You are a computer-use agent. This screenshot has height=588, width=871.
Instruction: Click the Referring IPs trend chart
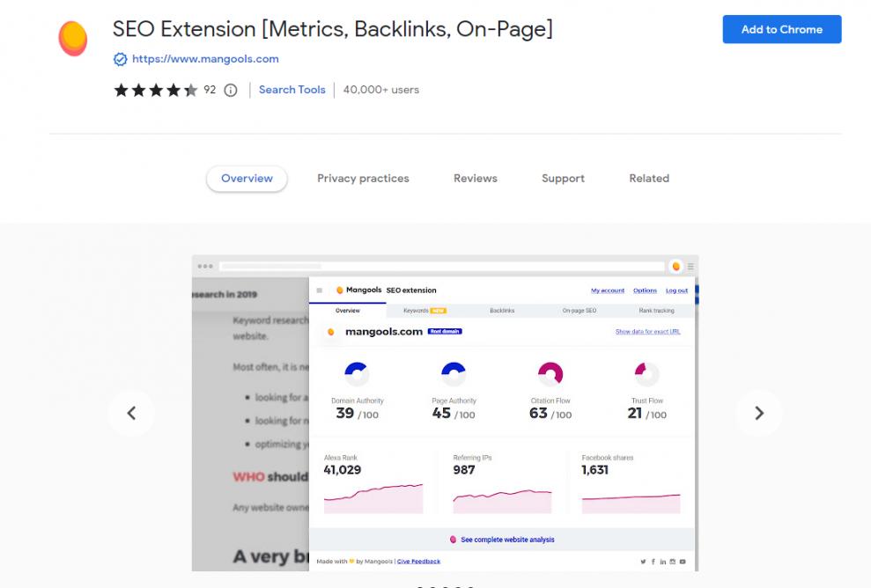pos(502,502)
